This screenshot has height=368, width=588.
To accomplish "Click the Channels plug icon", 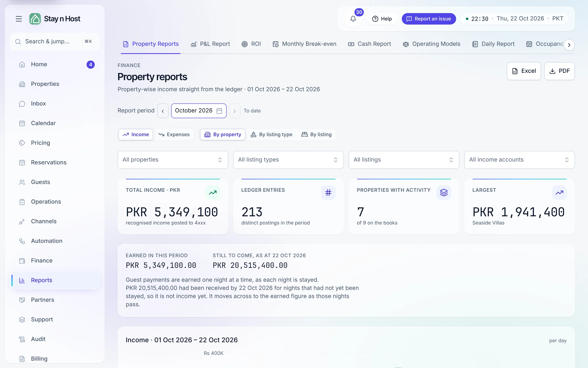I will click(x=22, y=221).
